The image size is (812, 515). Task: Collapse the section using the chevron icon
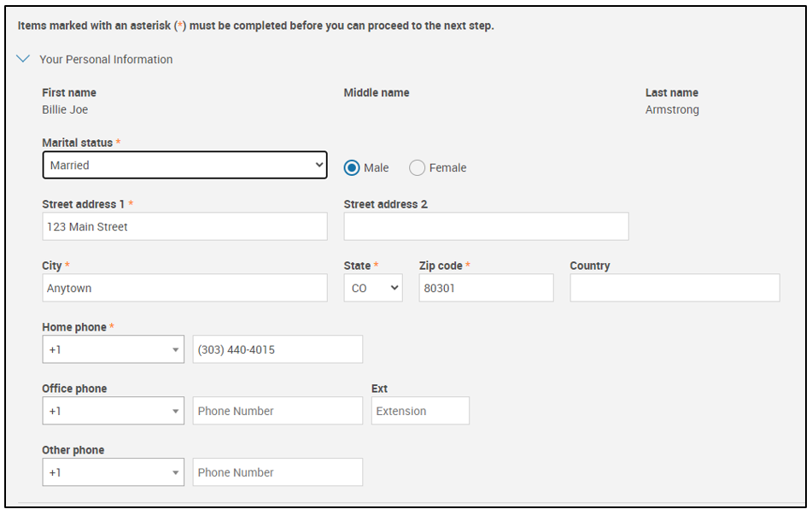[24, 60]
